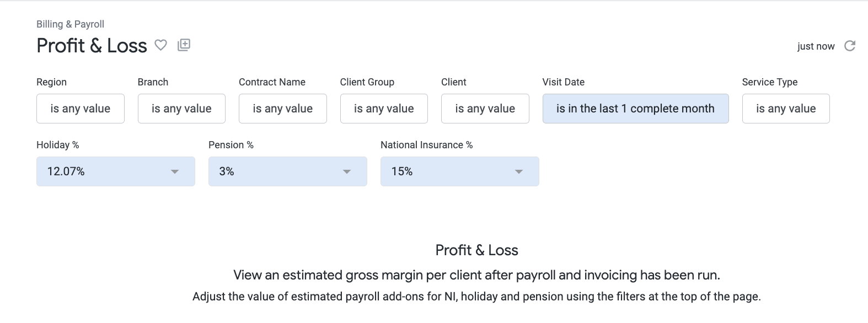
Task: Select the 15% National Insurance value field
Action: click(x=460, y=171)
